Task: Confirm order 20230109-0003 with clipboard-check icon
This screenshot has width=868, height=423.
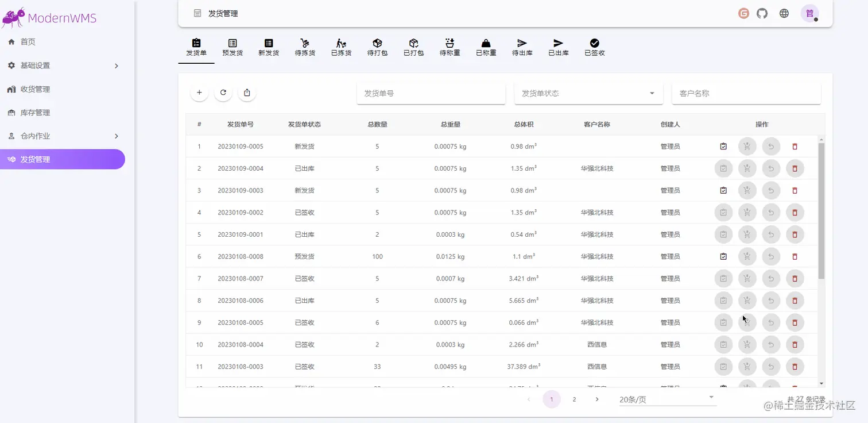Action: (x=723, y=190)
